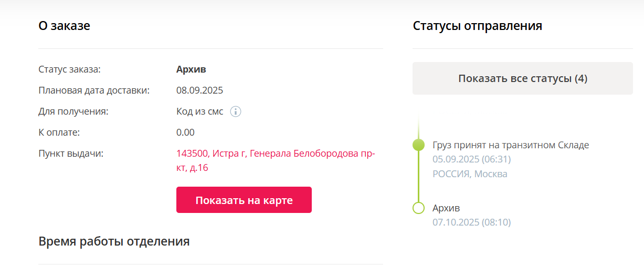Click the Плановая дата доставки label
Screen dimensions: 644x275
(x=94, y=90)
